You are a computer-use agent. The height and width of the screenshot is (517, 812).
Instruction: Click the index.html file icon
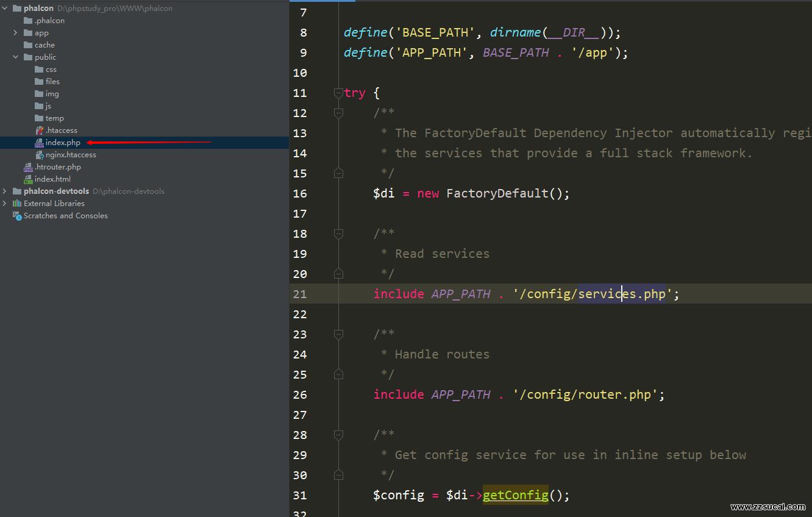28,179
